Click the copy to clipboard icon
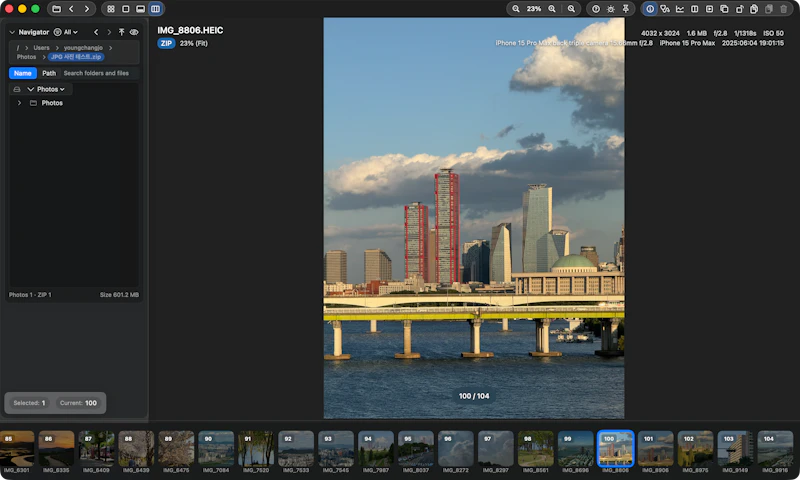The width and height of the screenshot is (800, 480). click(x=754, y=9)
